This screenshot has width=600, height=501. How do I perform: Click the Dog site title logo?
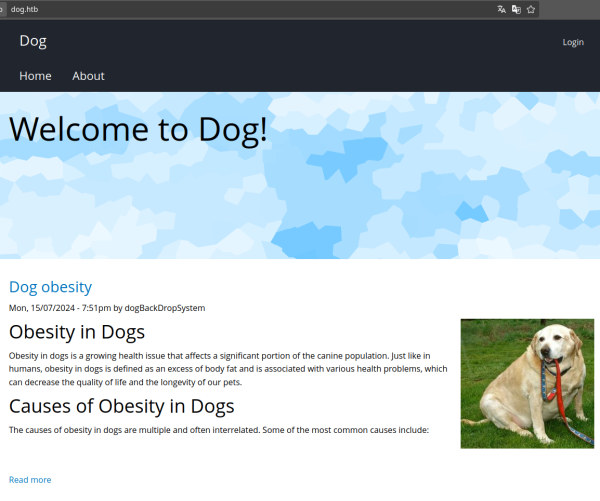(33, 41)
